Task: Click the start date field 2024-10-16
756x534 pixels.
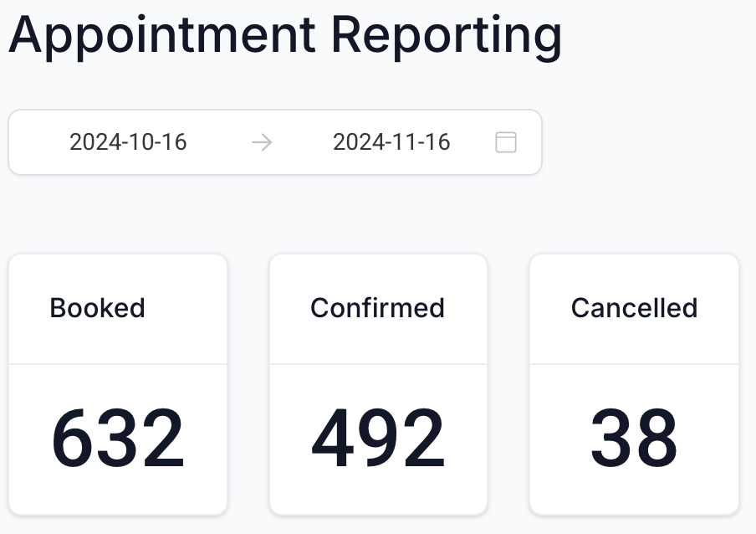Action: click(128, 142)
